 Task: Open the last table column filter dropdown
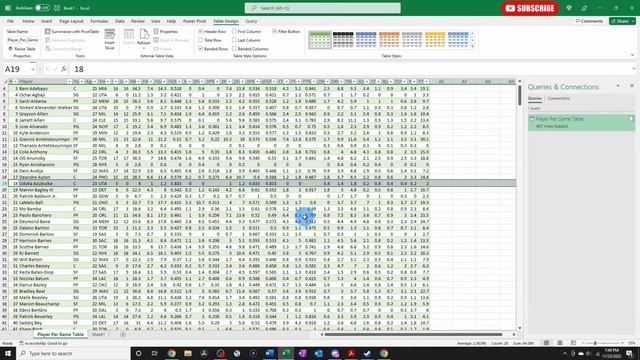pos(427,82)
